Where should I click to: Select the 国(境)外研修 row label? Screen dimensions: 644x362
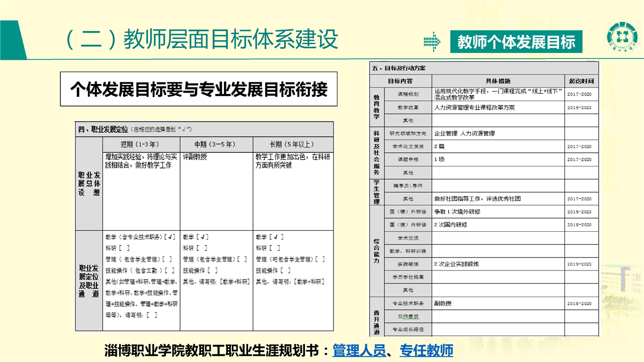pyautogui.click(x=408, y=212)
